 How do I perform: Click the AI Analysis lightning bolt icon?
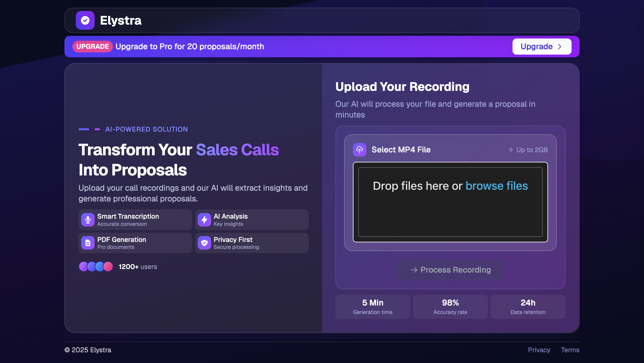coord(204,220)
